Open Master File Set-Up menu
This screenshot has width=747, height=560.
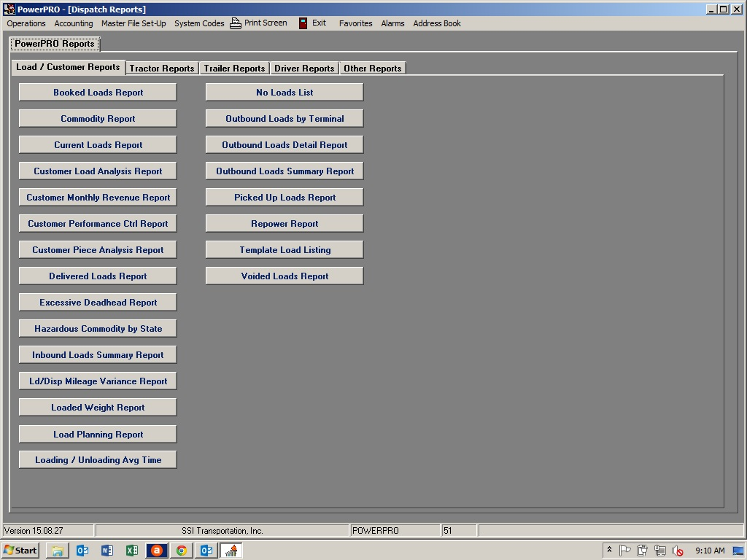click(133, 23)
